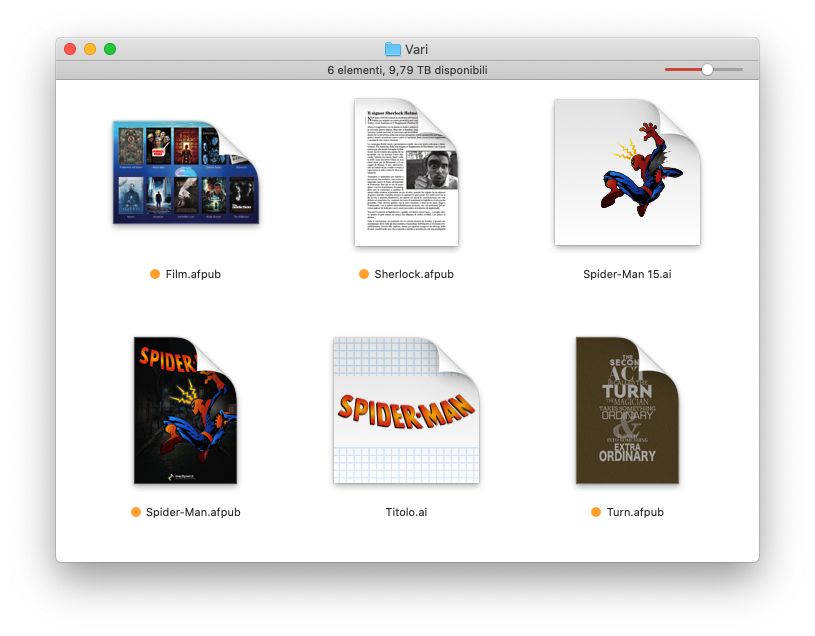Click the orange tag dot beside Turn.afpub
815x636 pixels.
point(596,512)
